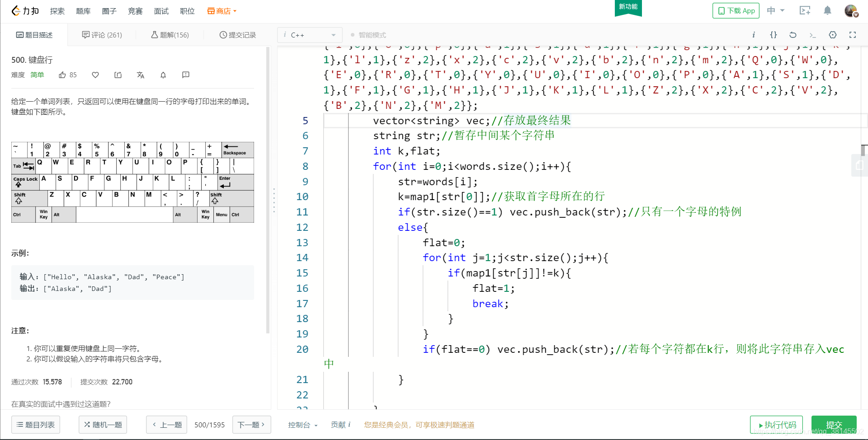Run code with 执行代码 button
The height and width of the screenshot is (440, 868).
point(776,425)
